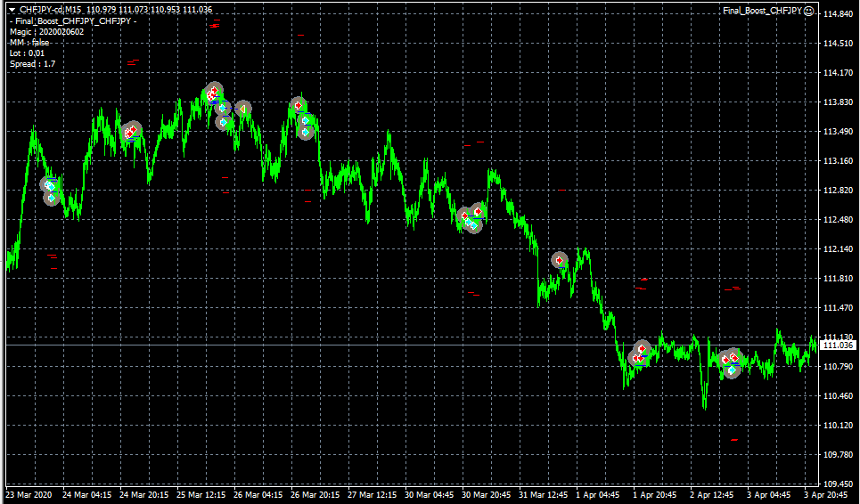Click the 109.450 price axis label
Image resolution: width=860 pixels, height=504 pixels.
click(x=839, y=484)
